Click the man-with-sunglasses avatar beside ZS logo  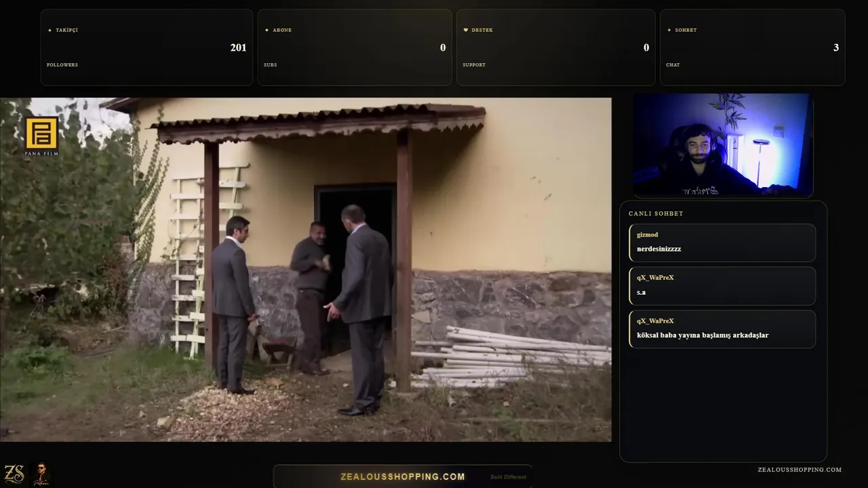pos(41,474)
